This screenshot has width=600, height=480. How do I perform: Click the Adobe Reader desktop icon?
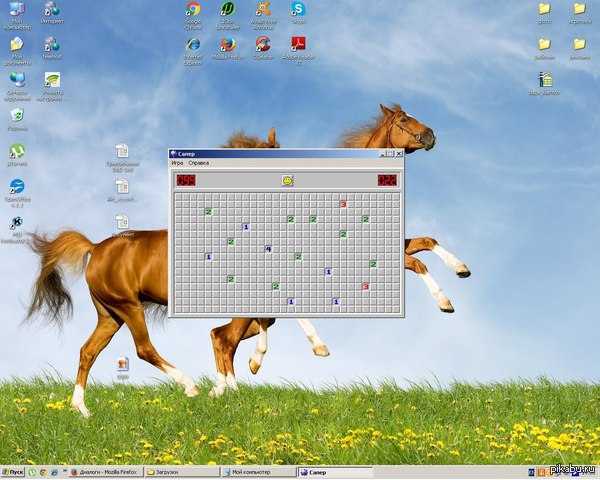[298, 45]
